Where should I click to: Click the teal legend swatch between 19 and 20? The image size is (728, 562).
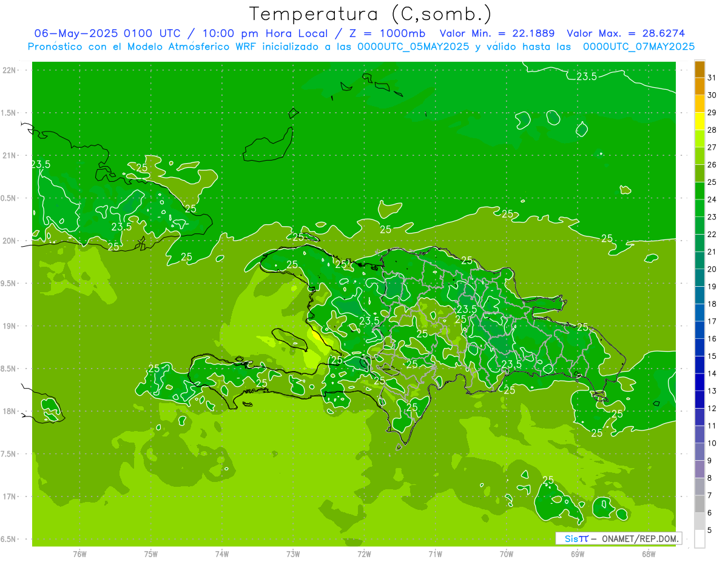click(699, 278)
